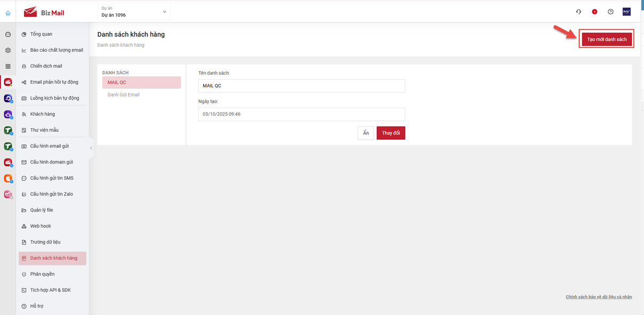Viewport: 644px width, 315px height.
Task: Click the Biz Mail logo
Action: pos(44,12)
